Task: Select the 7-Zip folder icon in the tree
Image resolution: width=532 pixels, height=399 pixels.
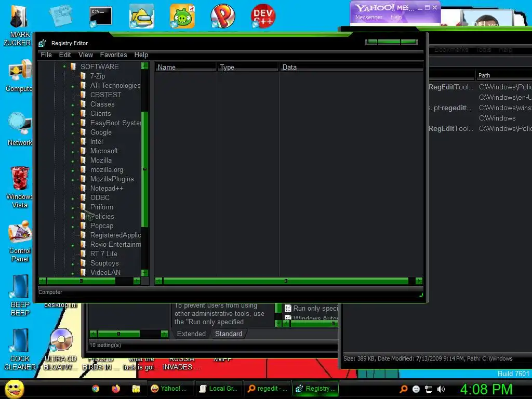Action: [83, 76]
